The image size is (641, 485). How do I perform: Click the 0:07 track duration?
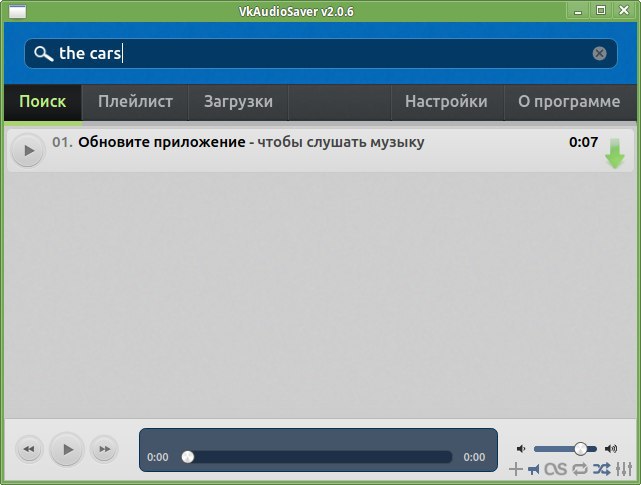click(x=583, y=142)
